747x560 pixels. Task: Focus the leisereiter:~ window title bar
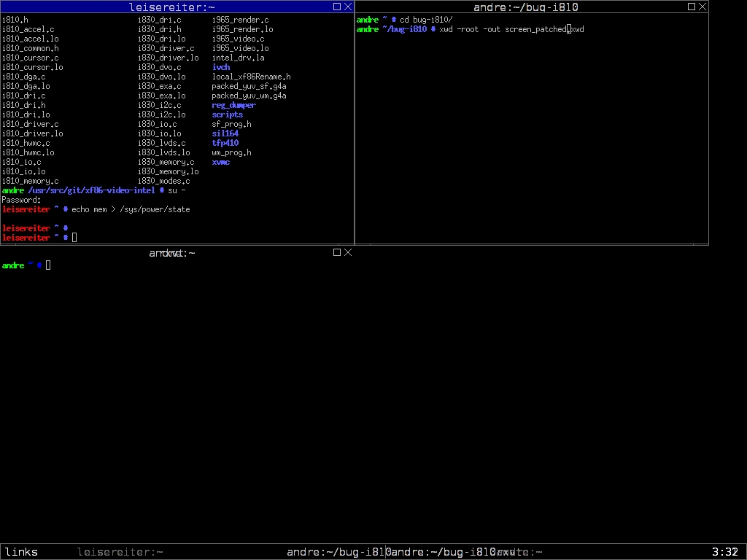pyautogui.click(x=171, y=7)
